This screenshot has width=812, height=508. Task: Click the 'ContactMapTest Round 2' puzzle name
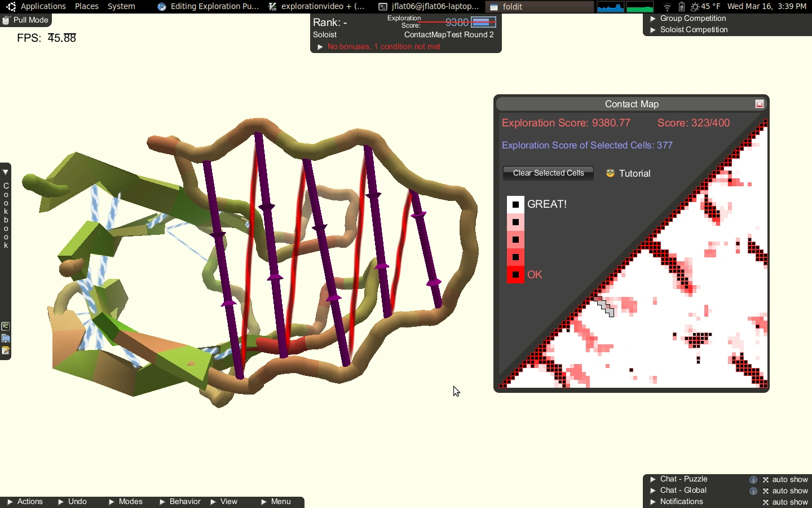[x=449, y=35]
